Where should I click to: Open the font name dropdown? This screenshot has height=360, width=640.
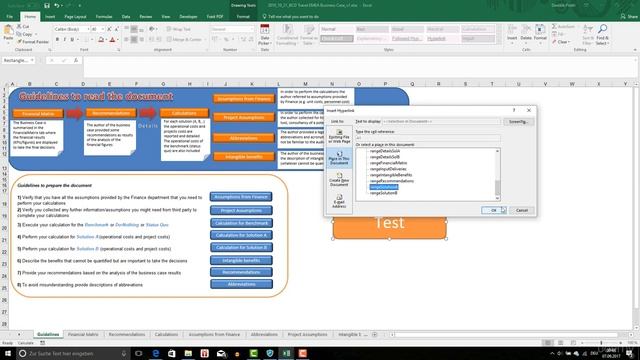(88, 29)
